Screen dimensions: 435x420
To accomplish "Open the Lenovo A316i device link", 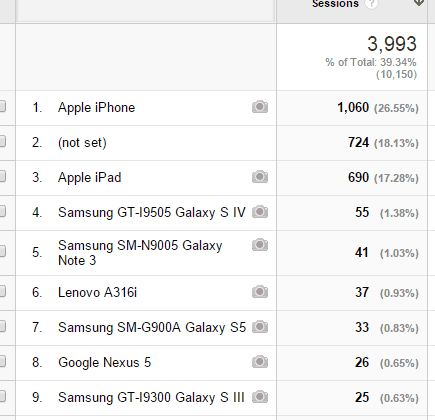I will (97, 292).
